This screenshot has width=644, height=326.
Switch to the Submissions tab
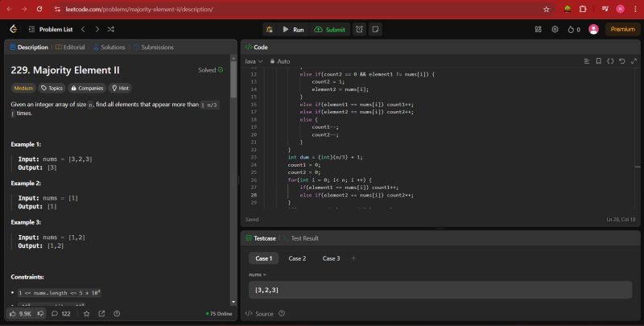pos(154,47)
